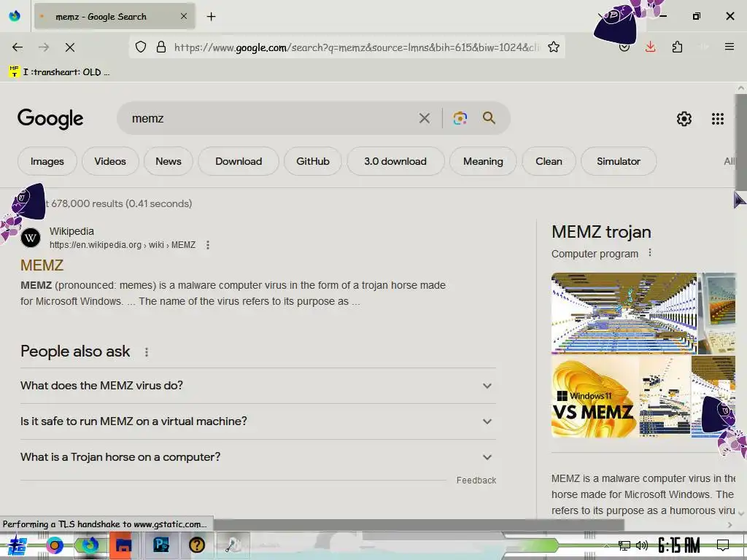Close the memz Google Search tab

click(184, 16)
